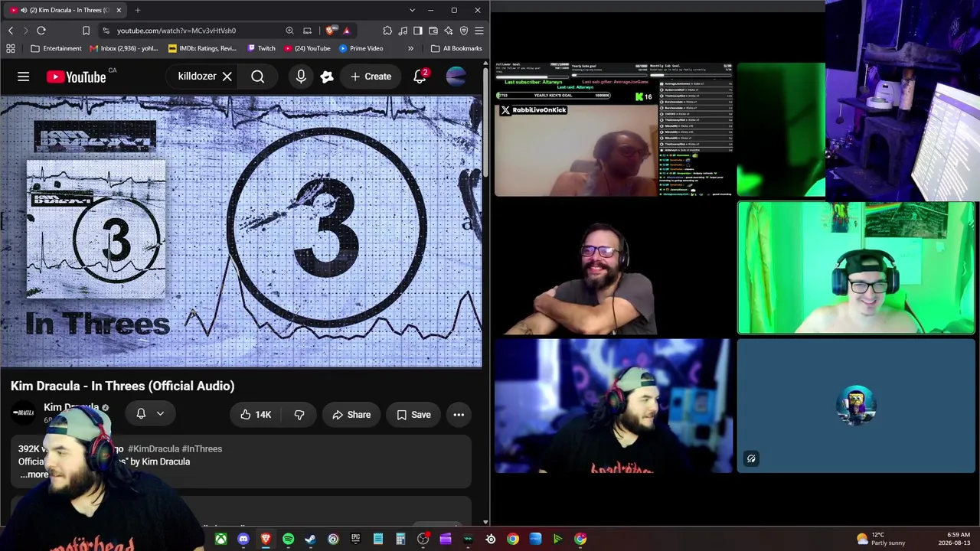This screenshot has width=980, height=551.
Task: Click the youtube.com address bar URL
Action: point(176,31)
